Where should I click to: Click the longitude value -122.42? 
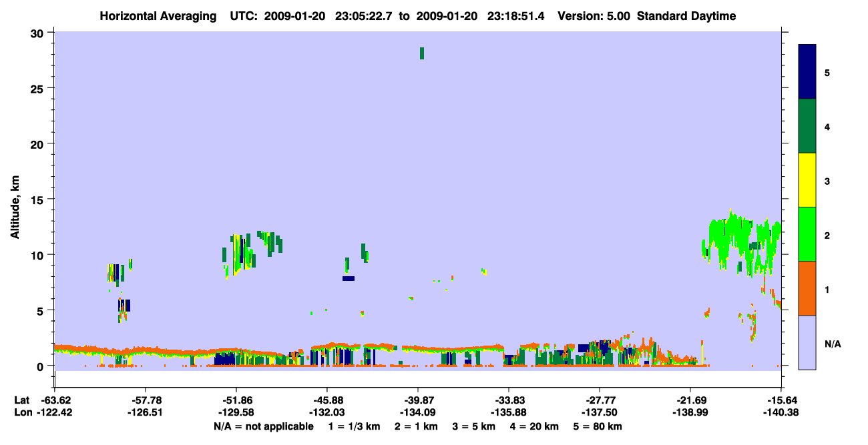(x=54, y=413)
